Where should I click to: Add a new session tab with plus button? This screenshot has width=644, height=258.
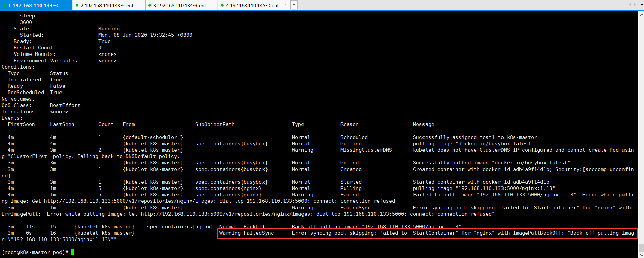(x=294, y=5)
